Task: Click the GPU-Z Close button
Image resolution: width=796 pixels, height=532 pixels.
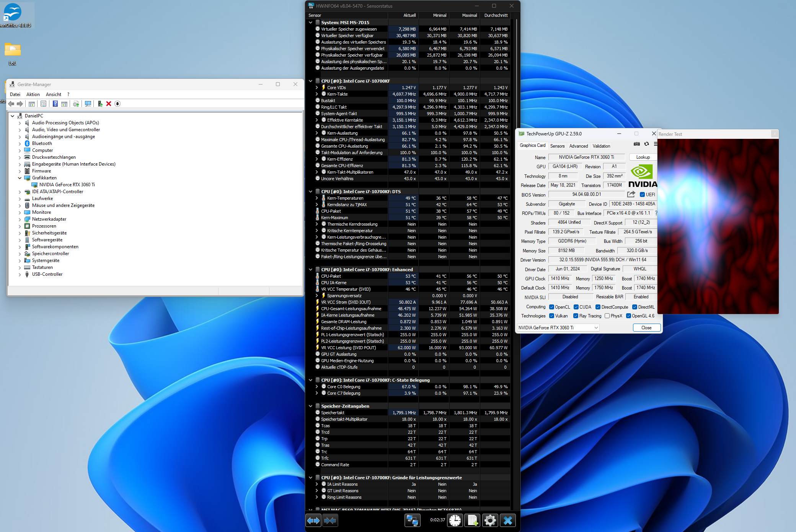Action: (646, 328)
